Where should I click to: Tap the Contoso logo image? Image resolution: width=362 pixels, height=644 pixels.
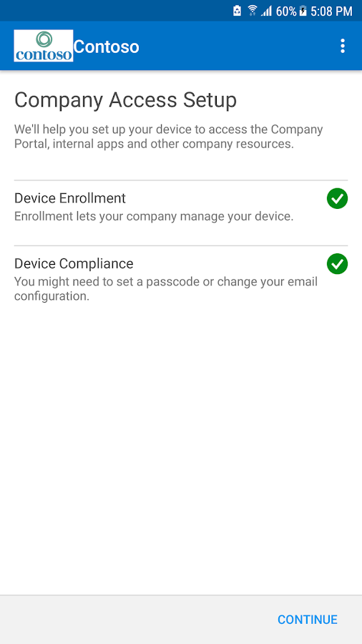[44, 46]
